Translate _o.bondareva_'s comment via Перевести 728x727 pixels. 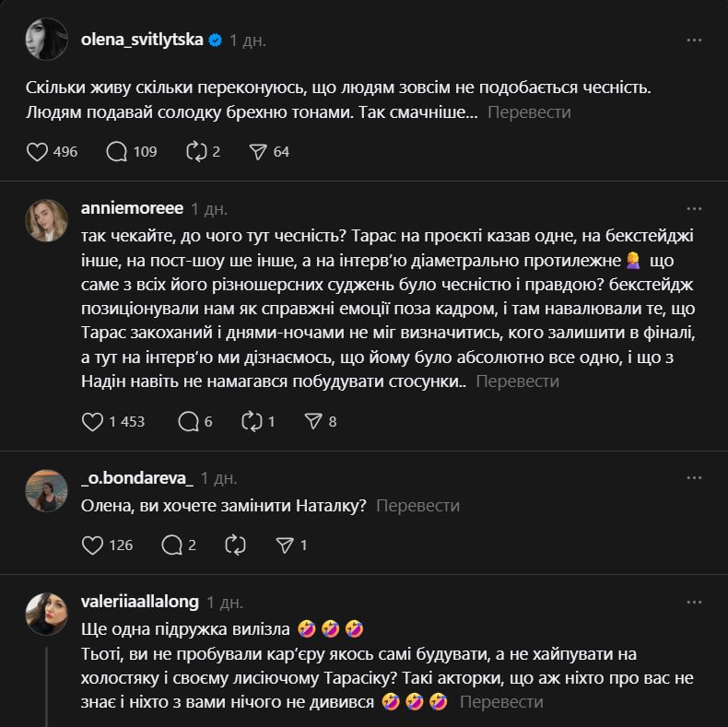(x=417, y=506)
